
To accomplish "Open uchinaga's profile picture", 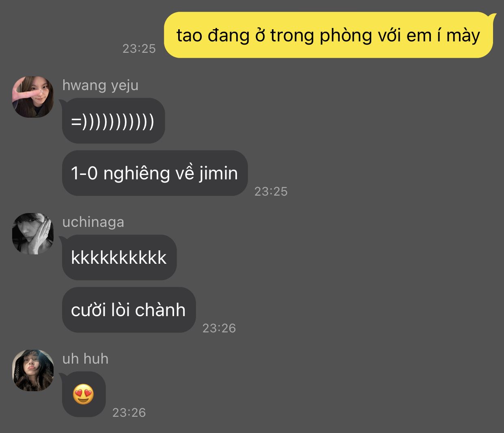I will coord(33,233).
